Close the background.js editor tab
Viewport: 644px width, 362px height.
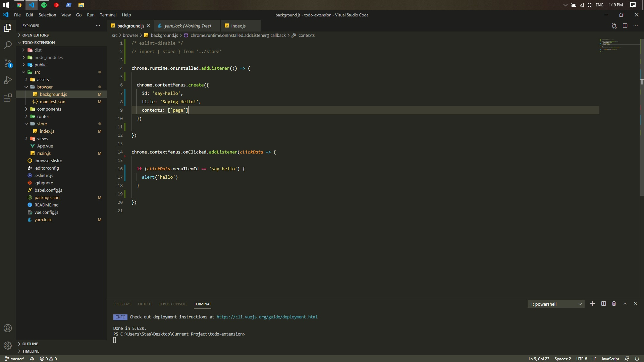[148, 26]
